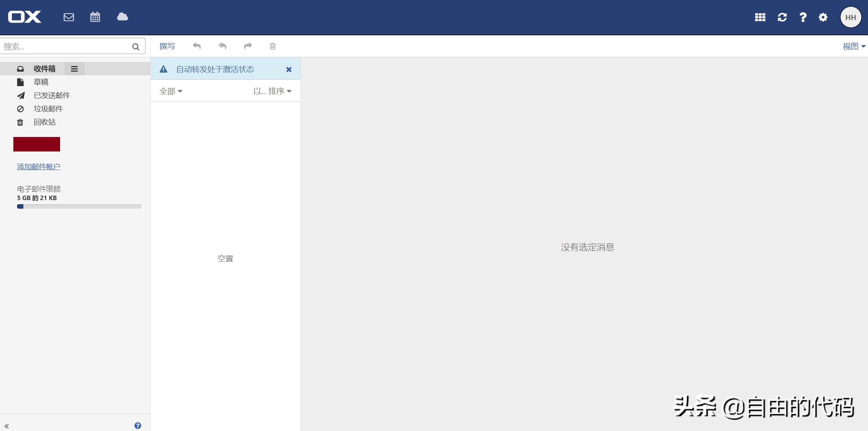The width and height of the screenshot is (868, 431).
Task: Click the reply arrow icon in toolbar
Action: (x=197, y=46)
